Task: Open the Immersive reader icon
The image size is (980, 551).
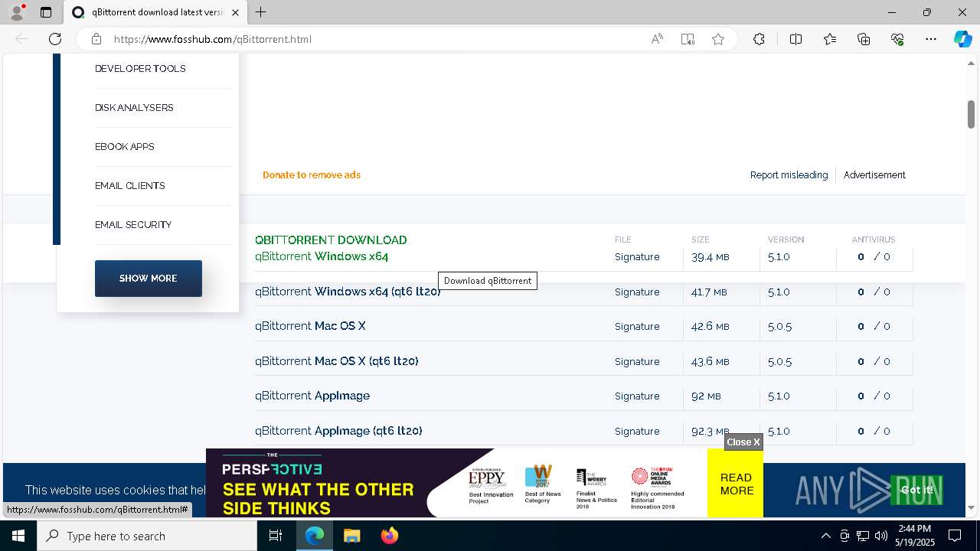Action: (x=688, y=39)
